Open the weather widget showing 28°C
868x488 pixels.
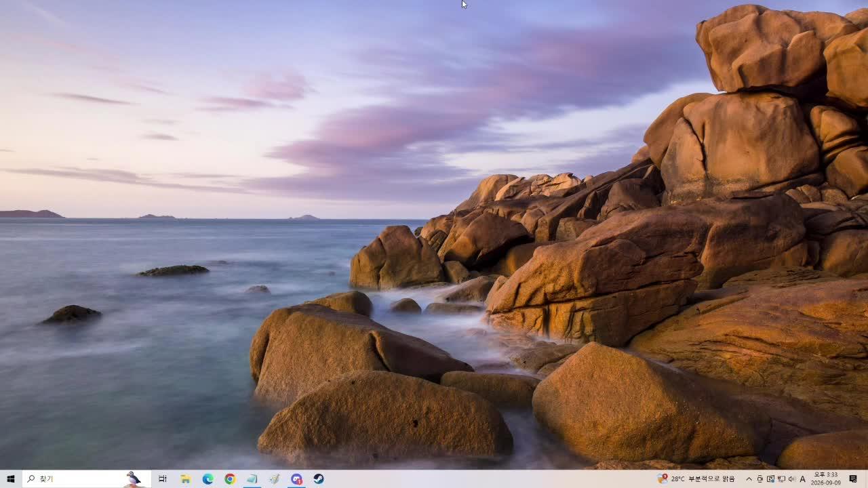[696, 479]
